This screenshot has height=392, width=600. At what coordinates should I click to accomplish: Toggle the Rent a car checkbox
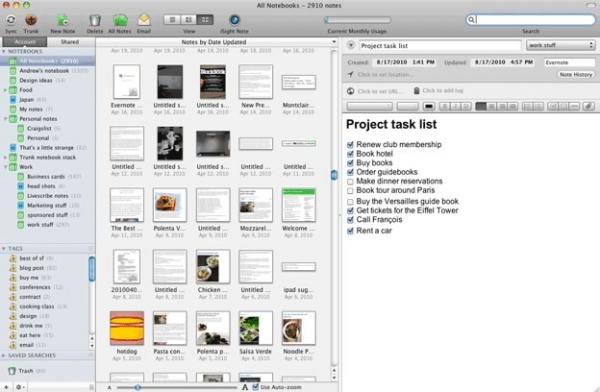(350, 231)
